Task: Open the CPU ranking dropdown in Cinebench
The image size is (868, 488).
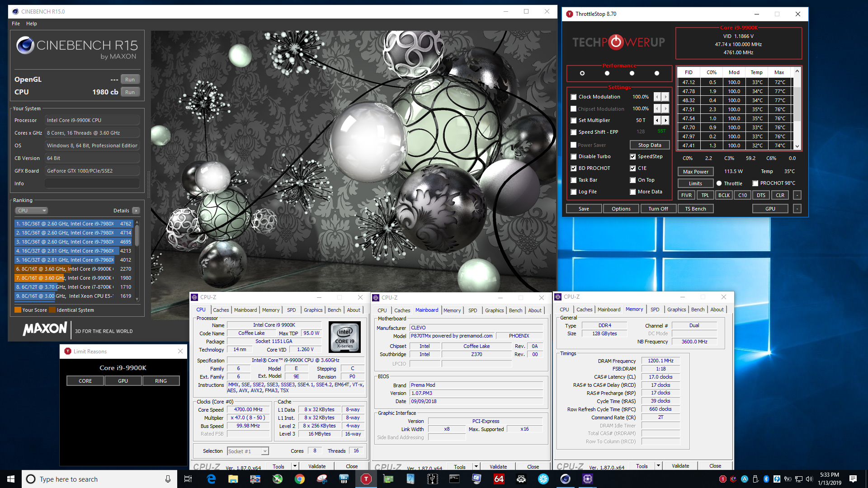Action: tap(32, 211)
